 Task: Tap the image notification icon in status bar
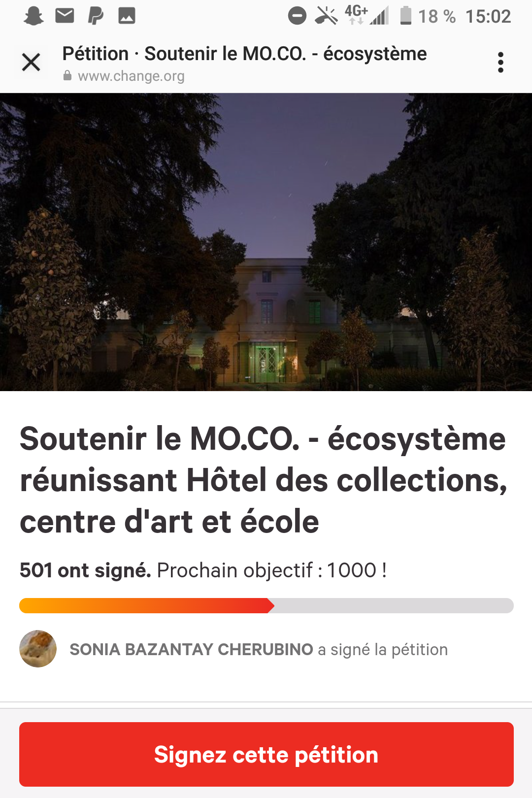[x=127, y=16]
